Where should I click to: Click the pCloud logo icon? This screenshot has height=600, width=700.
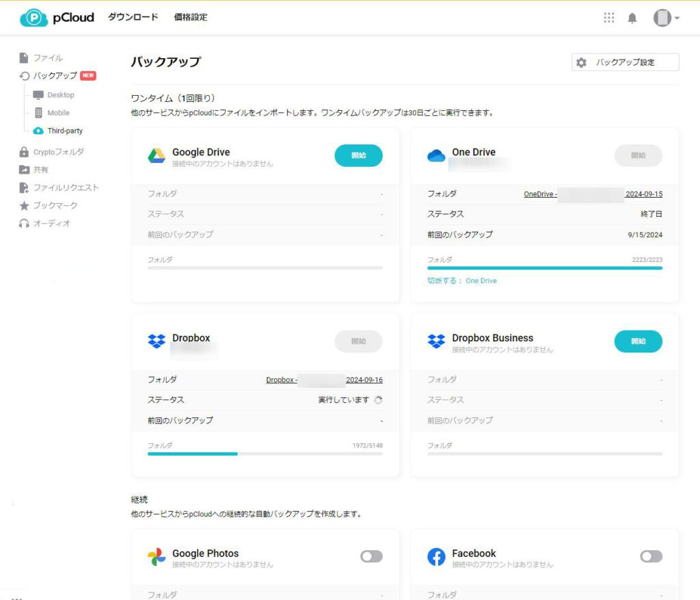[34, 18]
